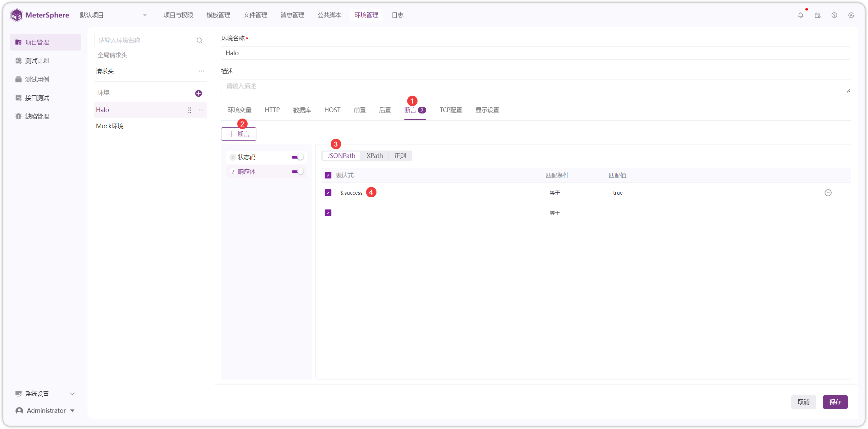
Task: Add a new environment with plus icon
Action: click(x=198, y=93)
